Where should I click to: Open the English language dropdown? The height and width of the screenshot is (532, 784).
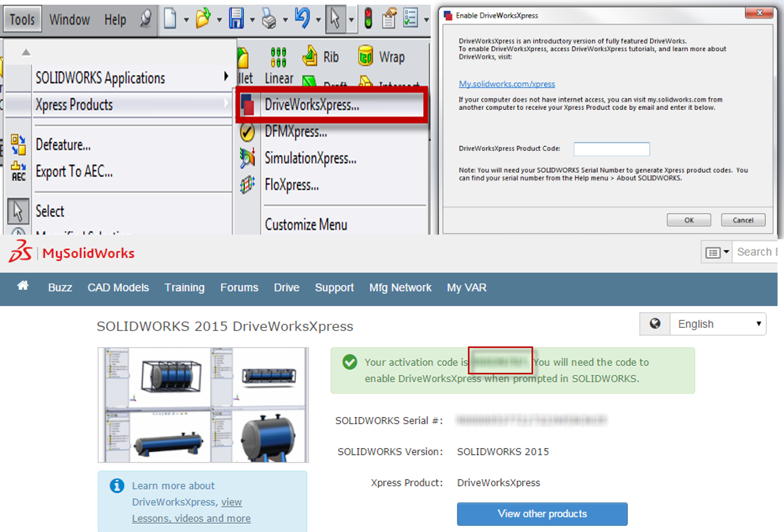coord(718,324)
